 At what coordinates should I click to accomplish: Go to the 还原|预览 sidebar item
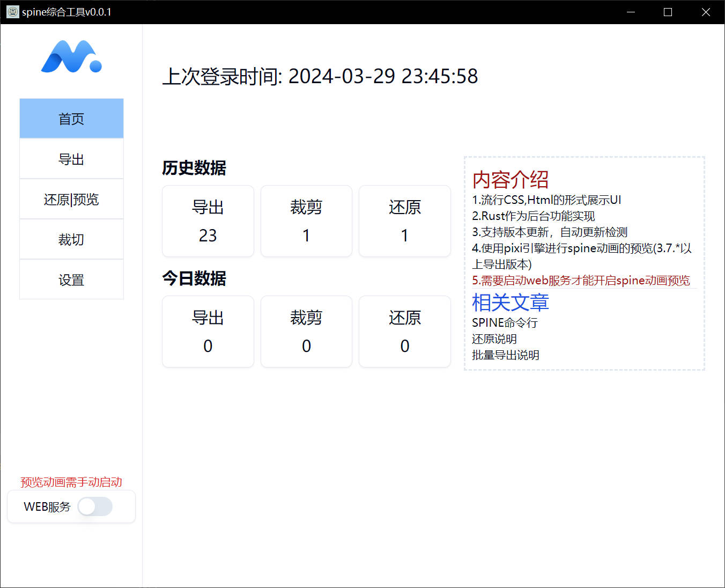click(71, 200)
